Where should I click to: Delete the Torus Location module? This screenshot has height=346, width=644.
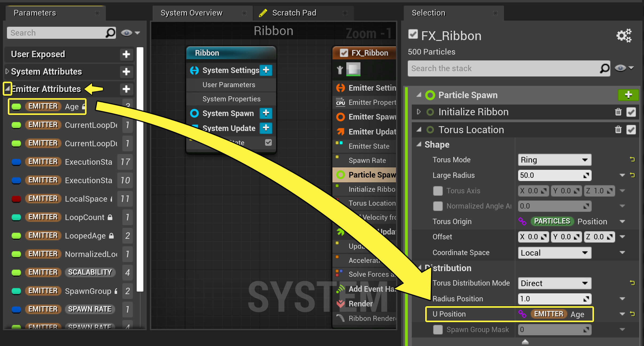pyautogui.click(x=618, y=130)
